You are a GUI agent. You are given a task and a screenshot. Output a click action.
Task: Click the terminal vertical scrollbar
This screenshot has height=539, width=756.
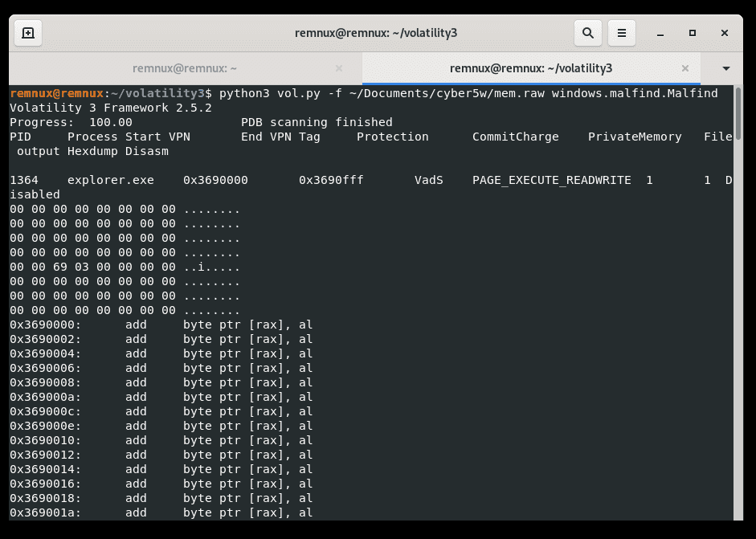738,114
